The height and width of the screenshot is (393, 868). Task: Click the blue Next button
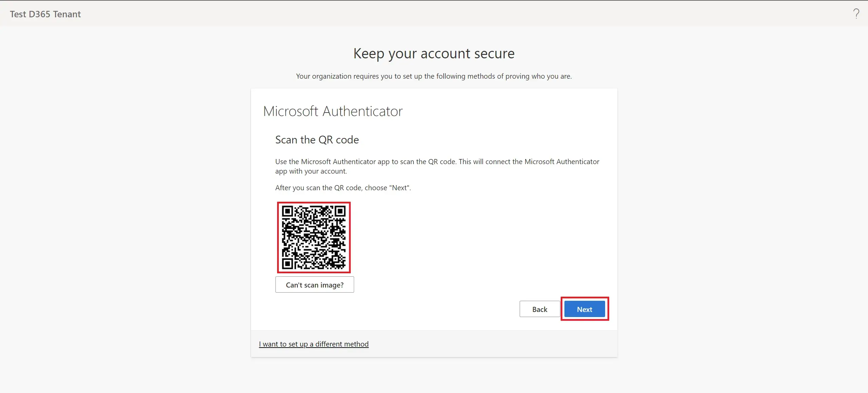(x=584, y=309)
